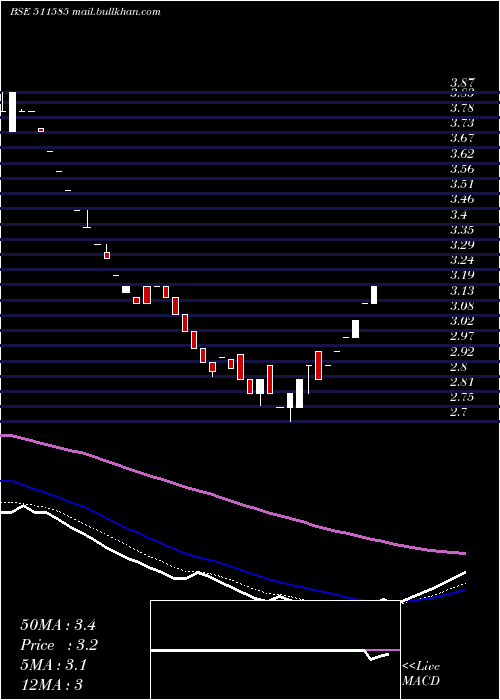Click the Price : 3.2 readout
This screenshot has height=700, width=500.
(58, 645)
